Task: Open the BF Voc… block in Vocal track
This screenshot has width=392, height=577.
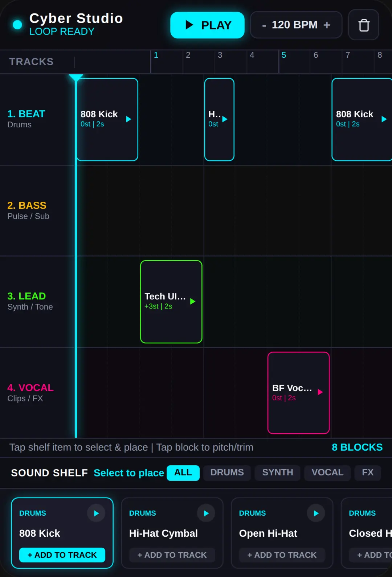Action: 299,393
